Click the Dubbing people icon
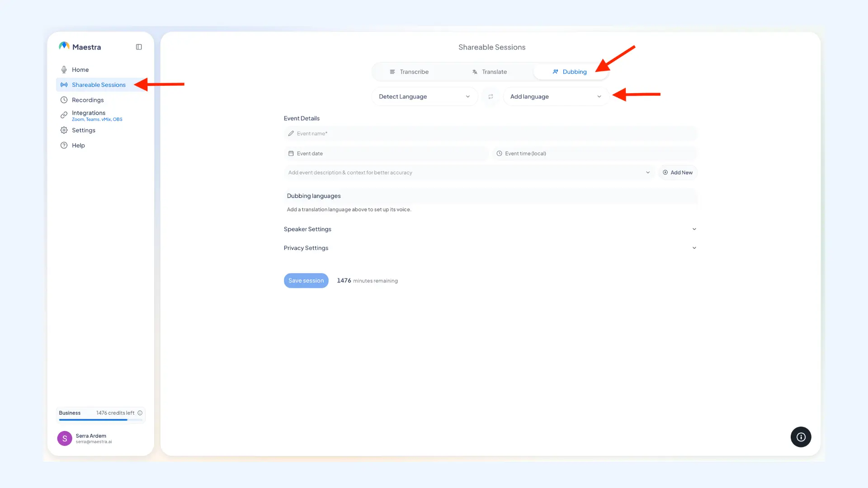 coord(555,72)
